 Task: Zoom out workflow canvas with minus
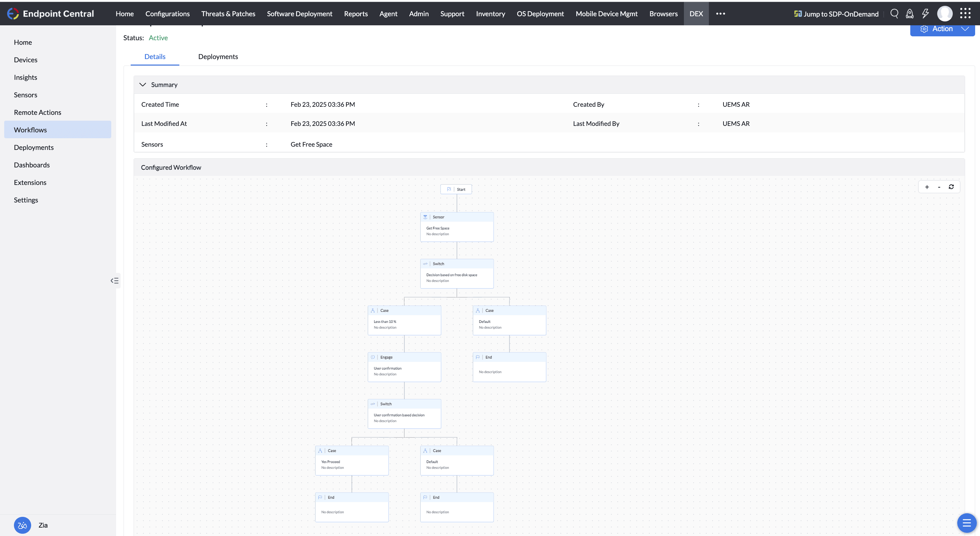pos(939,187)
